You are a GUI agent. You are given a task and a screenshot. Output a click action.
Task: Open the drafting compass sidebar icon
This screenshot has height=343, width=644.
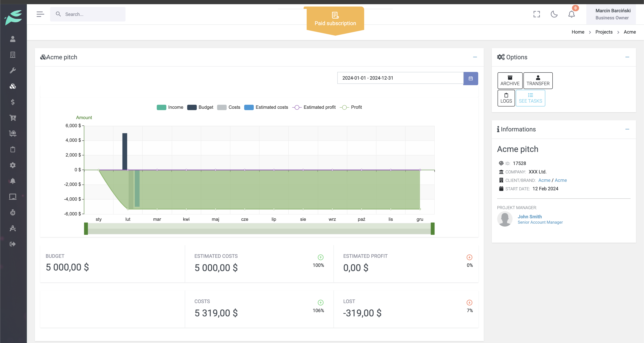point(13,228)
